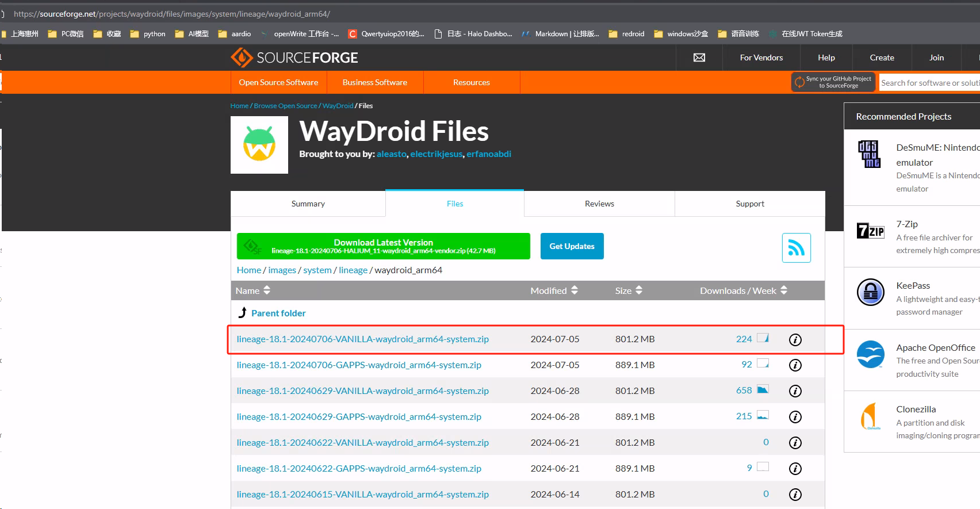
Task: Click the RSS feed icon
Action: (x=796, y=248)
